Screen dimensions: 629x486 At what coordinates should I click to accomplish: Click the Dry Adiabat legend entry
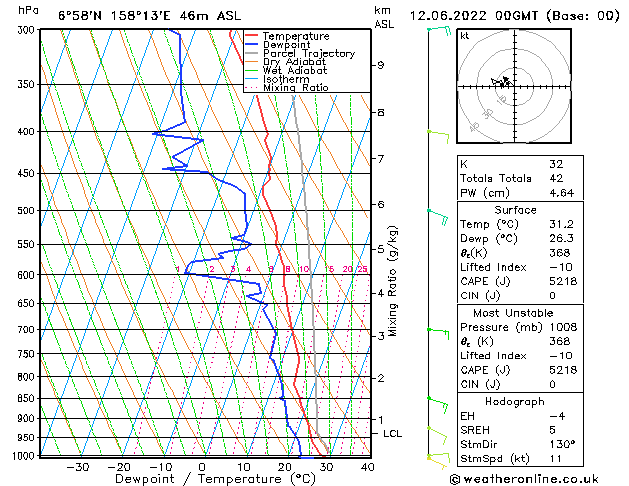tap(294, 62)
